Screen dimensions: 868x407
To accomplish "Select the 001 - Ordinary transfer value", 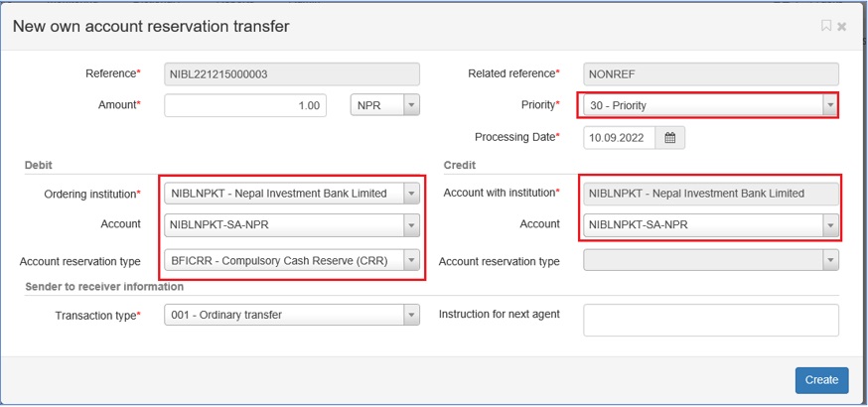I will coord(226,315).
